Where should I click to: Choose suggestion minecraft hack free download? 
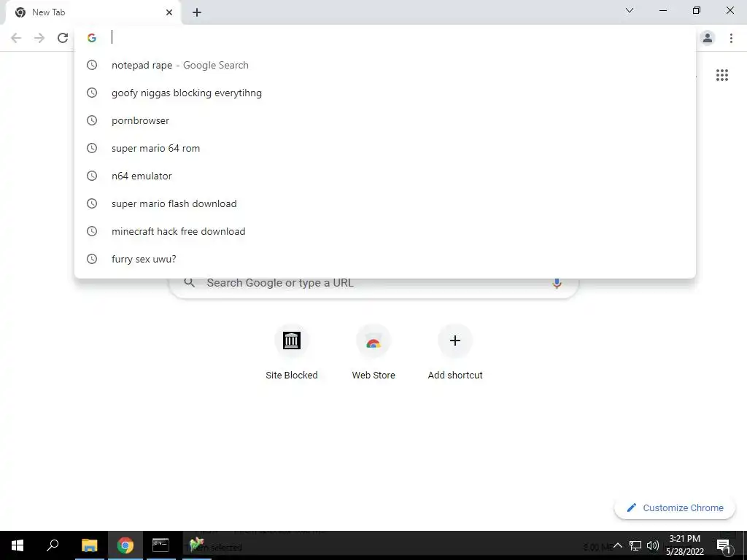coord(385,231)
